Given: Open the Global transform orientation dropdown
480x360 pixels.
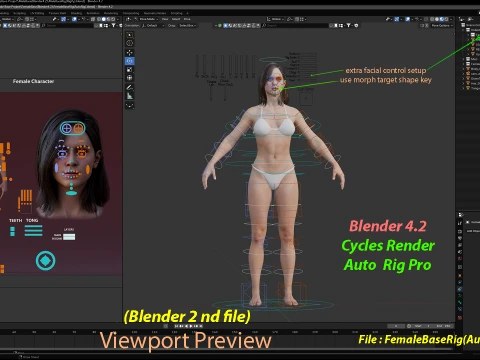Looking at the screenshot, I should pos(276,19).
